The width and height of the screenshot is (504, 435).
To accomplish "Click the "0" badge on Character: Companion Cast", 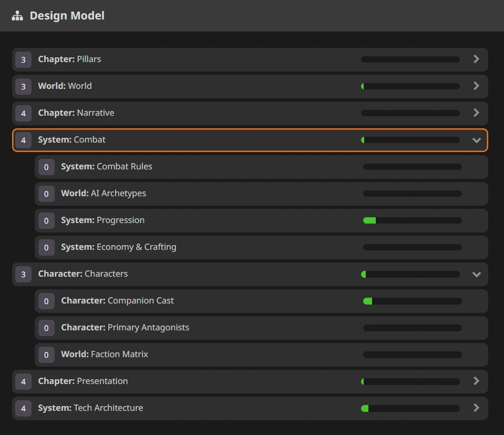I will coord(46,301).
